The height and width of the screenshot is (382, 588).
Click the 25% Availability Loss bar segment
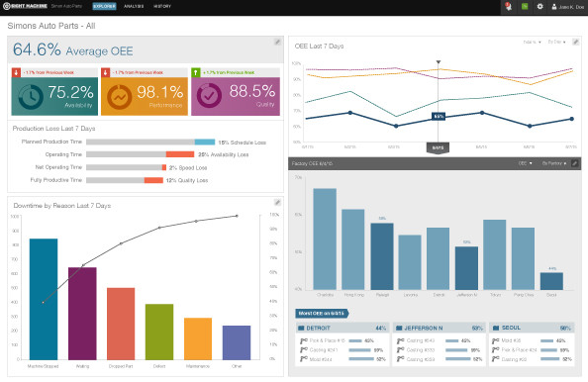click(x=180, y=154)
